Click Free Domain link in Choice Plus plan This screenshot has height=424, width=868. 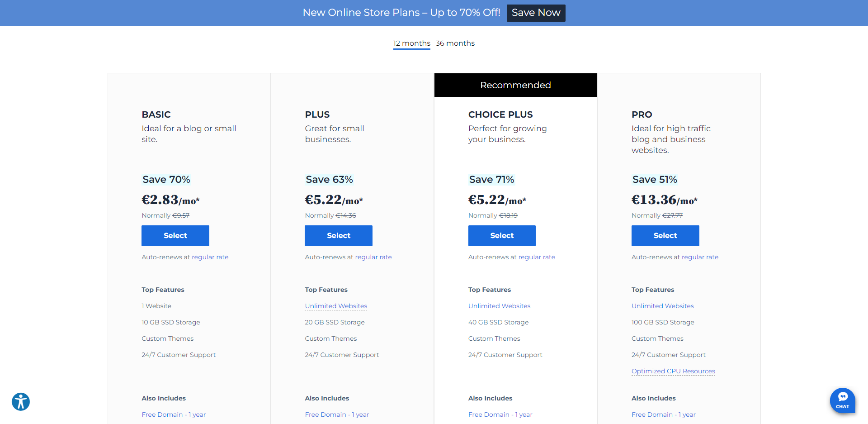click(x=500, y=414)
